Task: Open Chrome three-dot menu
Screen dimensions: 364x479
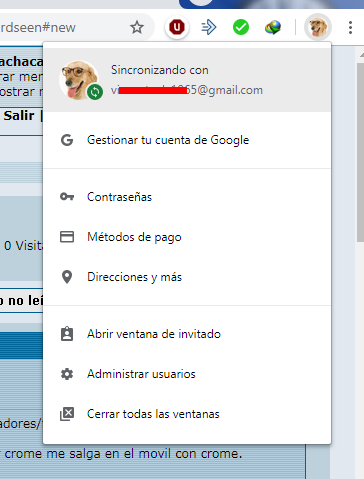Action: coord(350,27)
